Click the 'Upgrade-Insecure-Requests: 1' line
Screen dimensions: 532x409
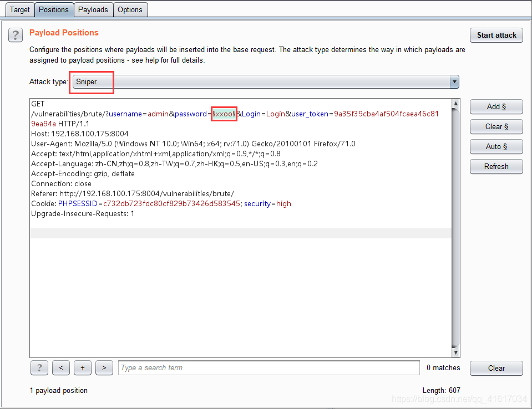(83, 214)
